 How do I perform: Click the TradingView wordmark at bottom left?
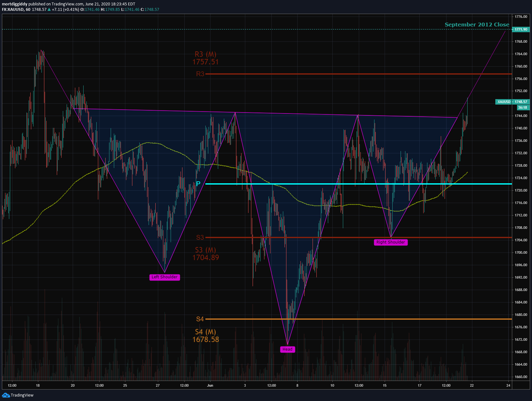click(22, 395)
